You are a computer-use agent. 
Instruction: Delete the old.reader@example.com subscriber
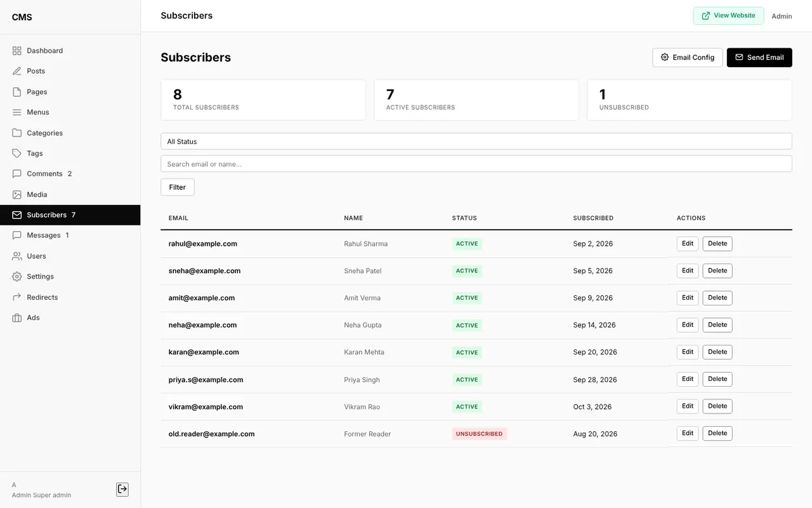click(717, 434)
